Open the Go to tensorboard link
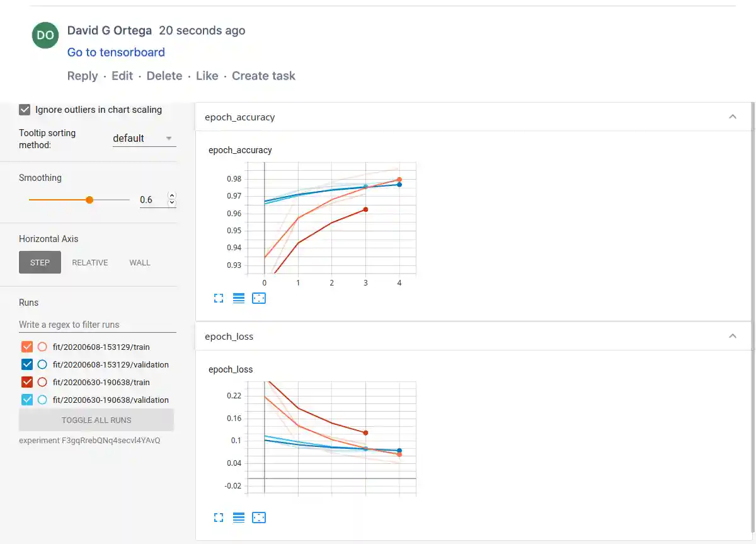 click(x=116, y=52)
